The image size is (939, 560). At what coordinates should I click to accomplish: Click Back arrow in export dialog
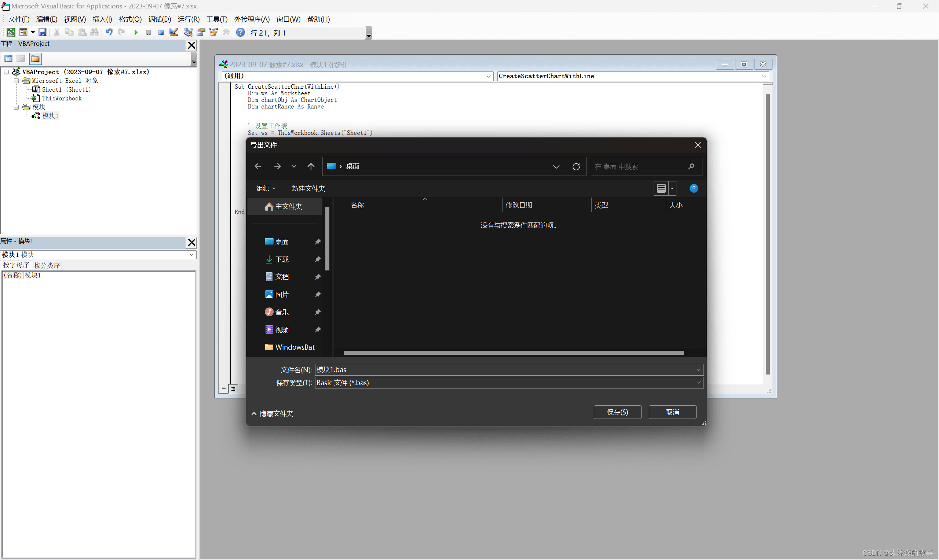[258, 166]
